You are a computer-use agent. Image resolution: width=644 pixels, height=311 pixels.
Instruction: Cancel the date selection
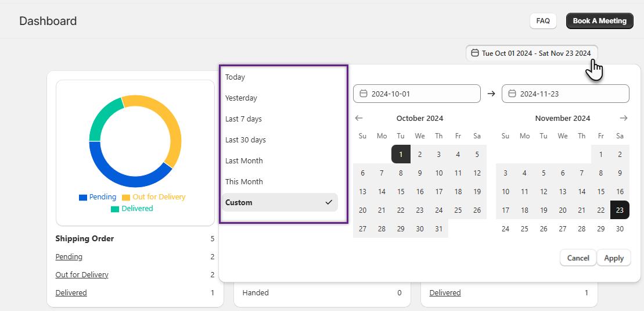(578, 258)
